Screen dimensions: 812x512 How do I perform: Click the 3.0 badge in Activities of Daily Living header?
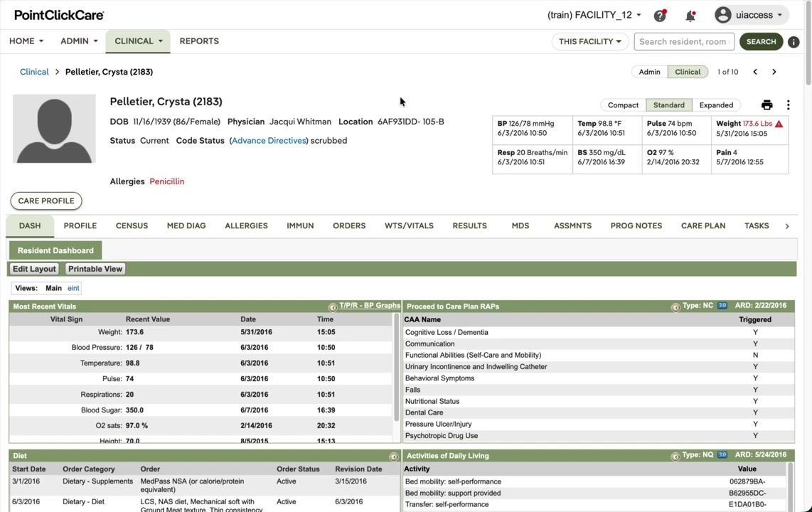722,455
